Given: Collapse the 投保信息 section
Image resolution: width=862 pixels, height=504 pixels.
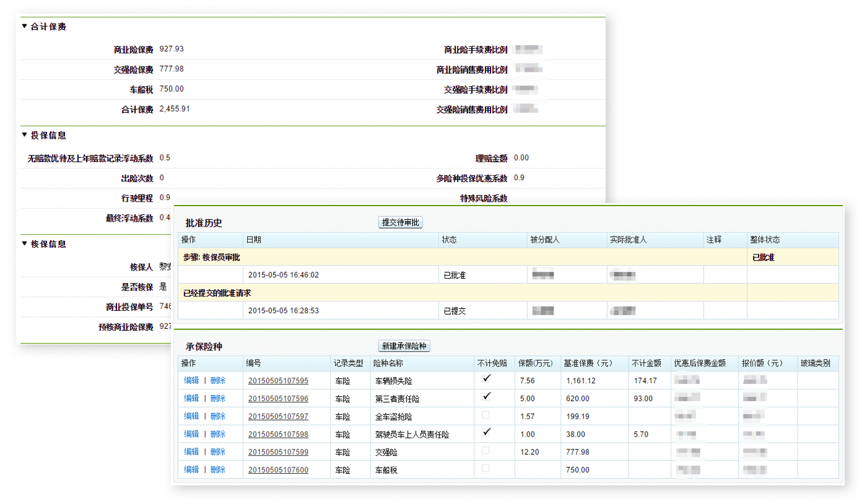Looking at the screenshot, I should point(24,135).
